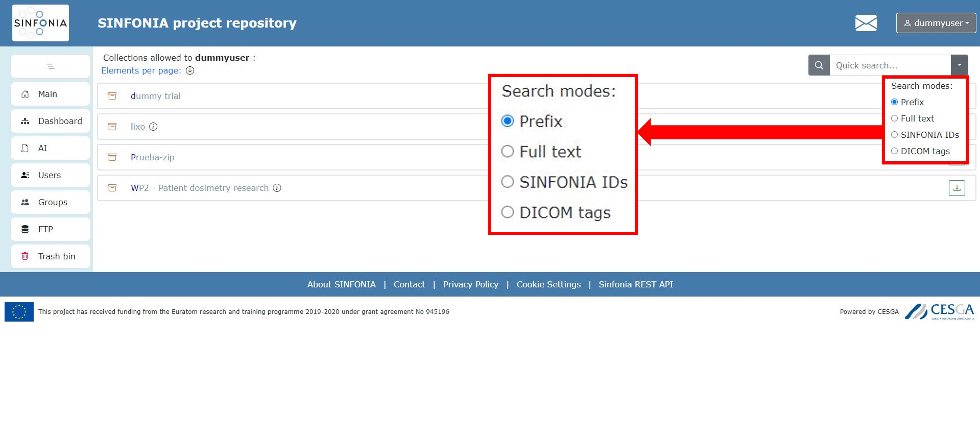980x440 pixels.
Task: Download the WP2 collection via green icon
Action: 956,188
